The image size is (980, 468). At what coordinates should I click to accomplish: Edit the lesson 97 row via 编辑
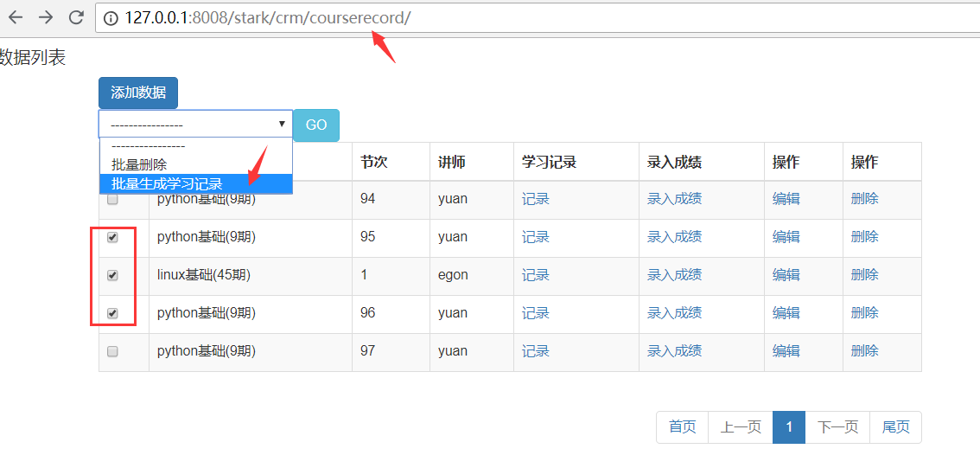click(786, 351)
